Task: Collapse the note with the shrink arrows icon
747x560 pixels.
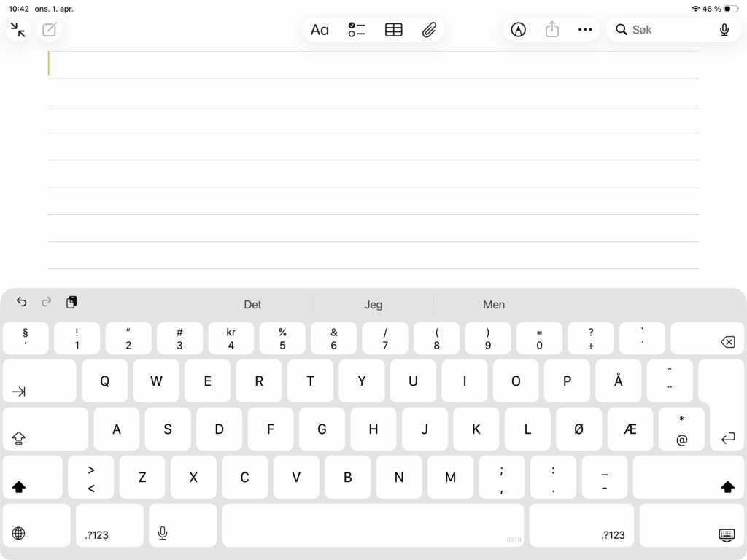Action: coord(18,30)
